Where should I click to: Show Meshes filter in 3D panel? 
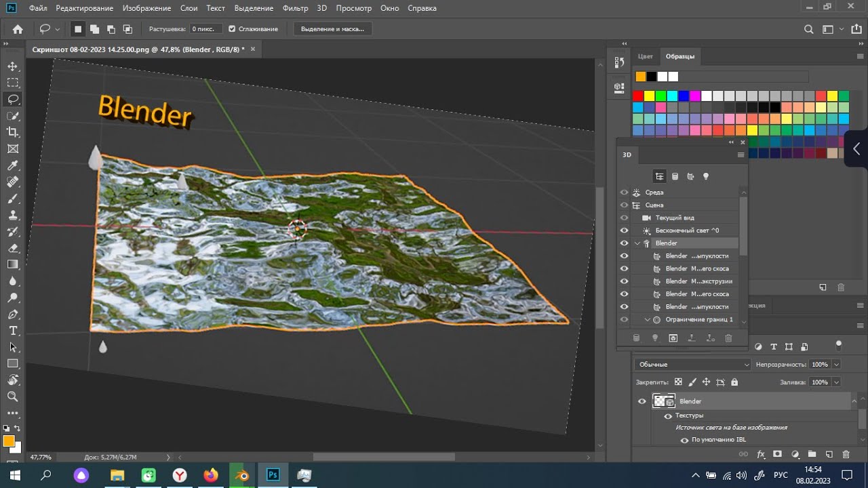pyautogui.click(x=675, y=176)
